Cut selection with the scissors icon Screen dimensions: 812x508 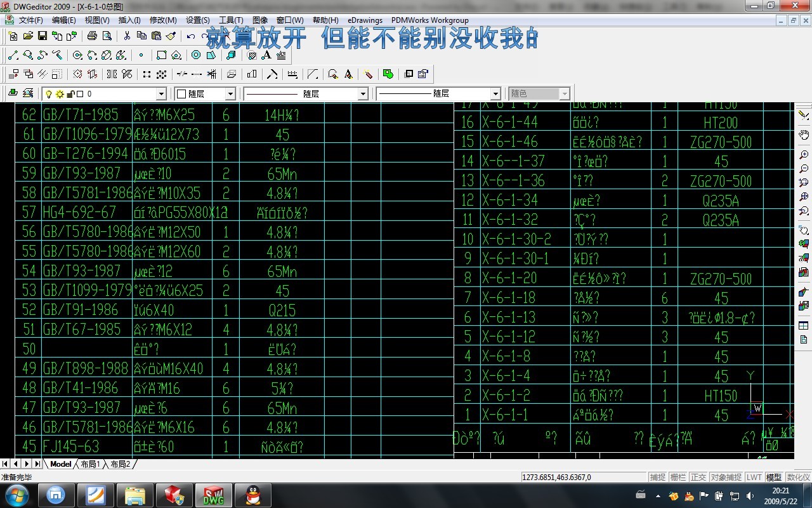(x=127, y=36)
